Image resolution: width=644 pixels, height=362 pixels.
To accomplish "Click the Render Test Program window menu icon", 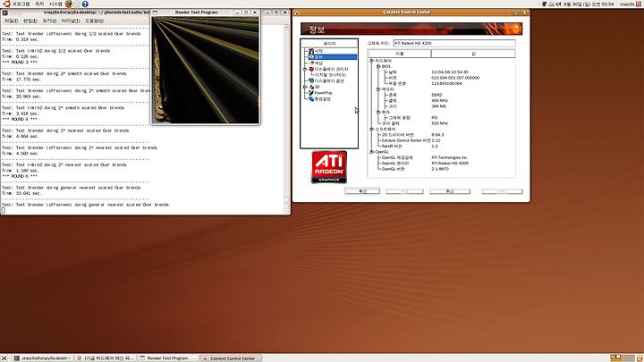I will [156, 13].
